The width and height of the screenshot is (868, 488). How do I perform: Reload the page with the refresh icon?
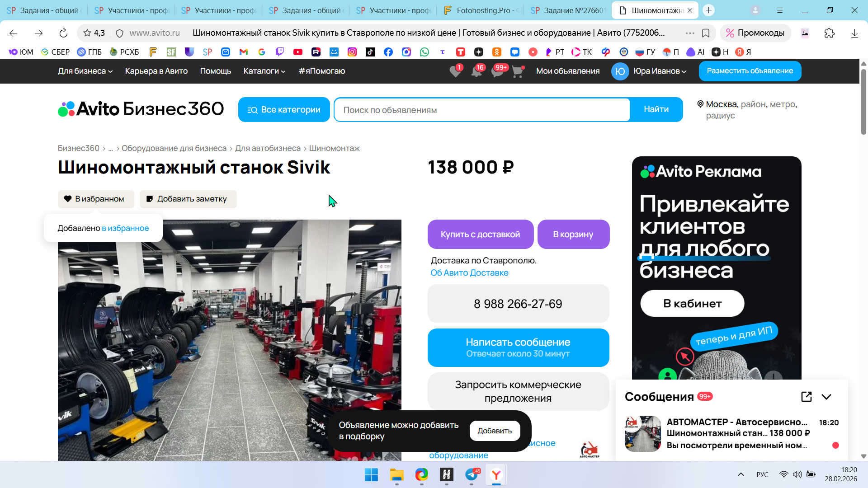[x=63, y=33]
